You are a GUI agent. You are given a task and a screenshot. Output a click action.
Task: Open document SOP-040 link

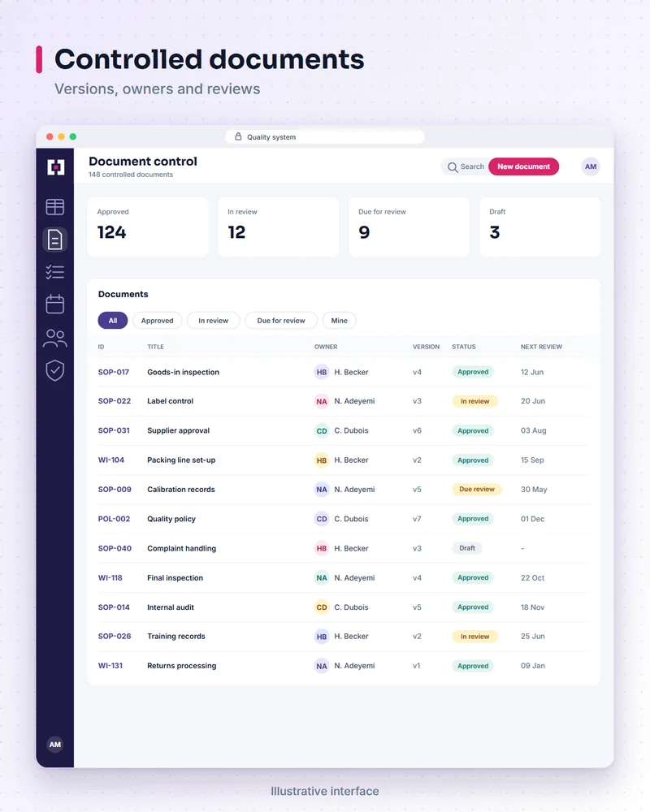pyautogui.click(x=115, y=548)
